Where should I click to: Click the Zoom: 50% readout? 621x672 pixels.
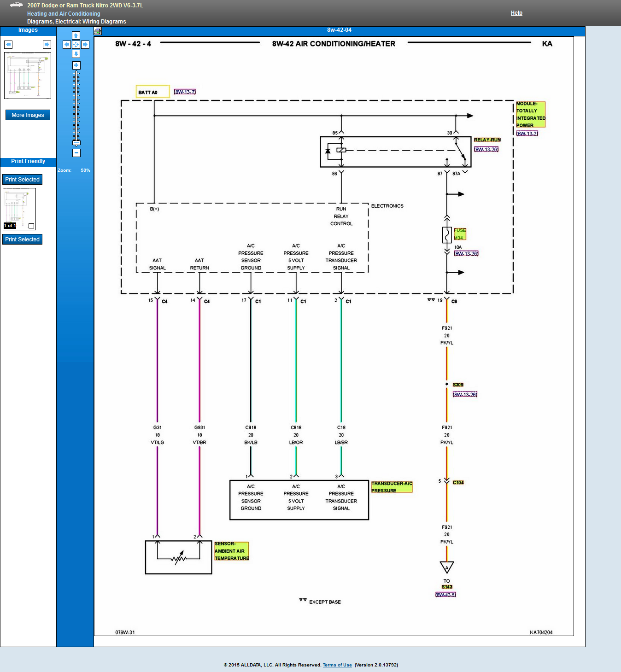tap(74, 170)
